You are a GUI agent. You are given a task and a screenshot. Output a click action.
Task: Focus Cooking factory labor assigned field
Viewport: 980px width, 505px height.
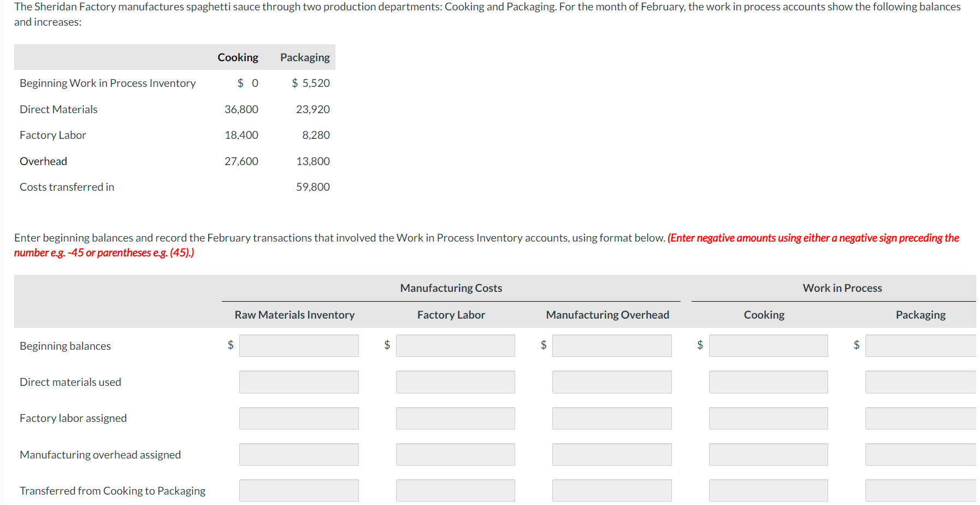tap(769, 418)
